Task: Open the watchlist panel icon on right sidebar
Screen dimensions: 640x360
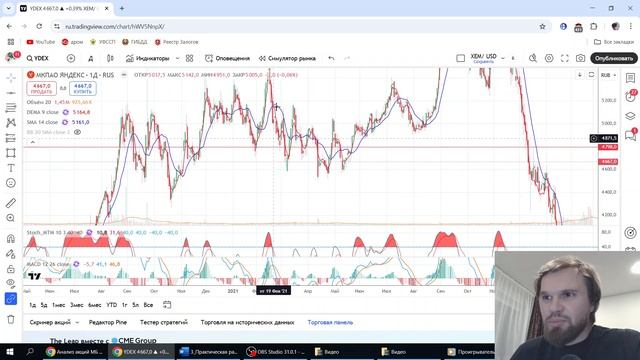Action: (x=631, y=78)
